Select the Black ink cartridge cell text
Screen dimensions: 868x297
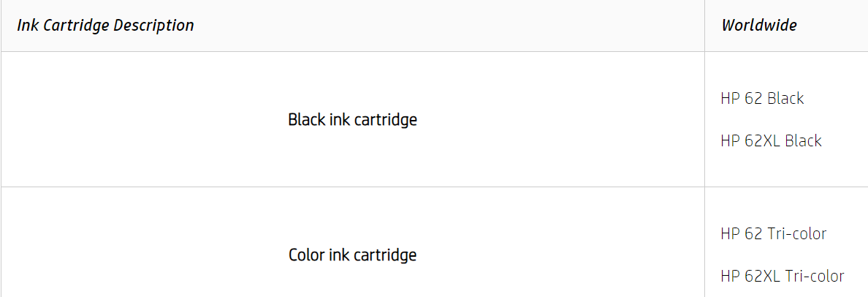[352, 119]
